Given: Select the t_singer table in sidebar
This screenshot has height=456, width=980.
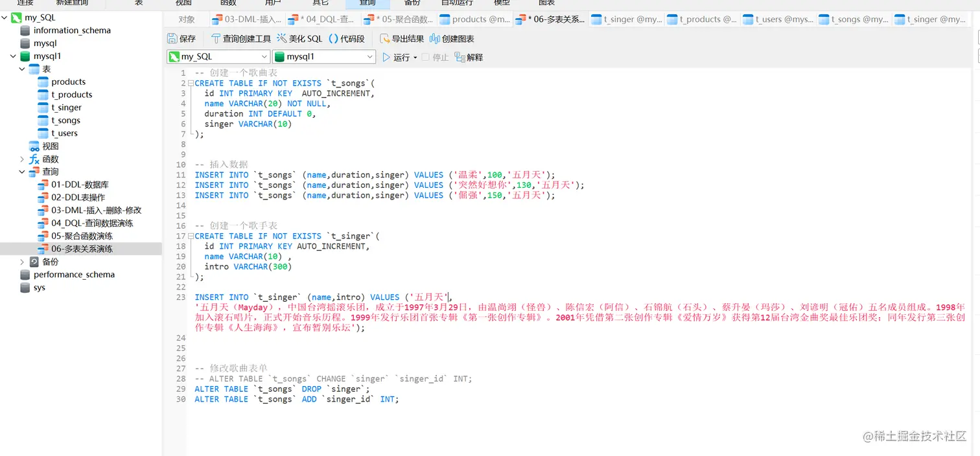Looking at the screenshot, I should [x=66, y=108].
